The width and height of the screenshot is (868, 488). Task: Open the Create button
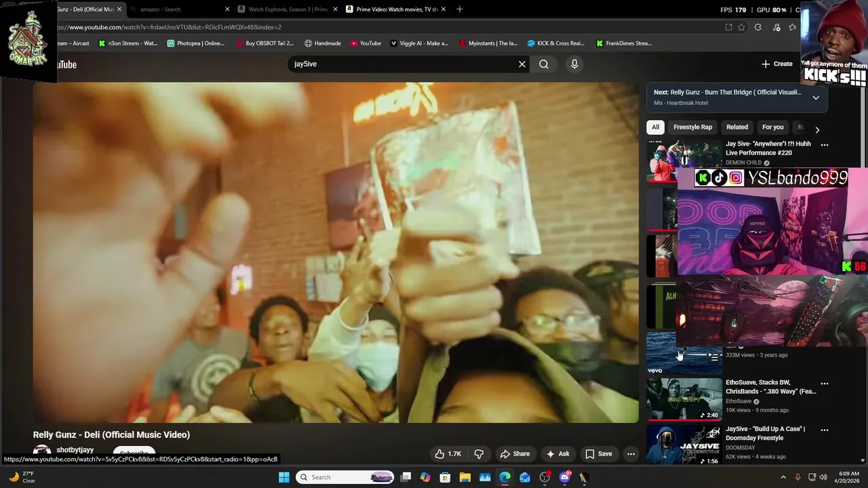pyautogui.click(x=776, y=64)
